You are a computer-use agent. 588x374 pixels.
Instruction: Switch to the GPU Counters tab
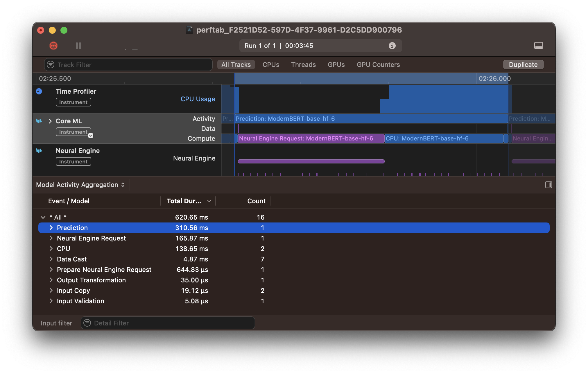(x=378, y=65)
